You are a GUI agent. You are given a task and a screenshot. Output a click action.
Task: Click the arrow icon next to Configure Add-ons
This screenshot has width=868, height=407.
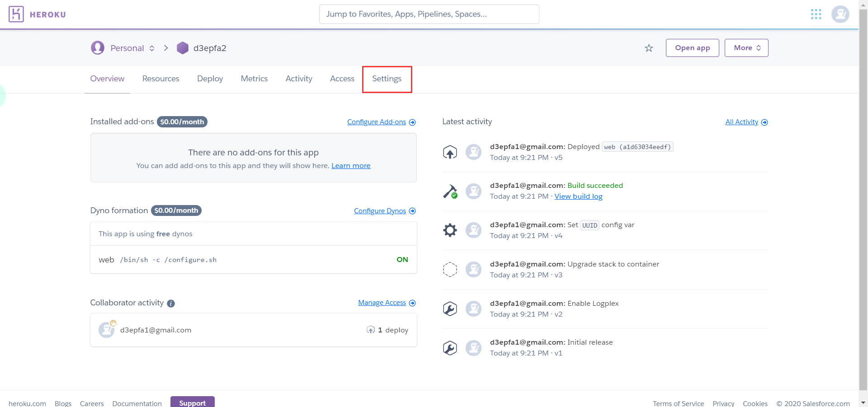(x=412, y=122)
